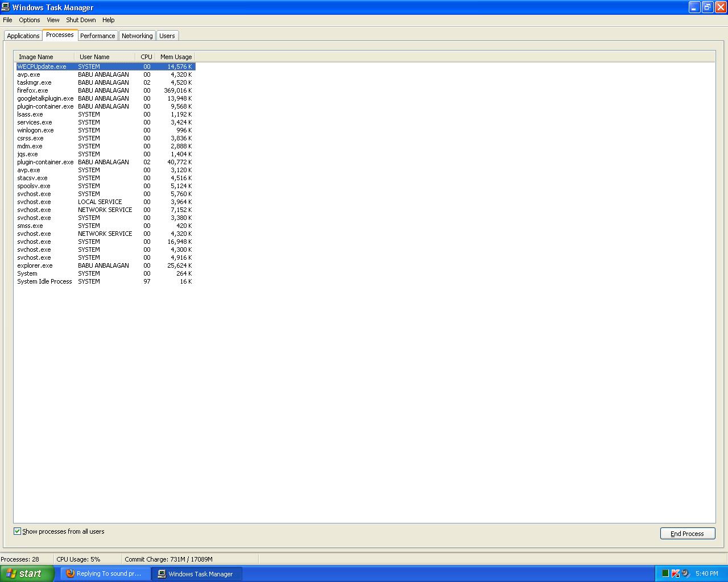Select the spoolsv.exe process
The image size is (728, 582).
(x=105, y=186)
